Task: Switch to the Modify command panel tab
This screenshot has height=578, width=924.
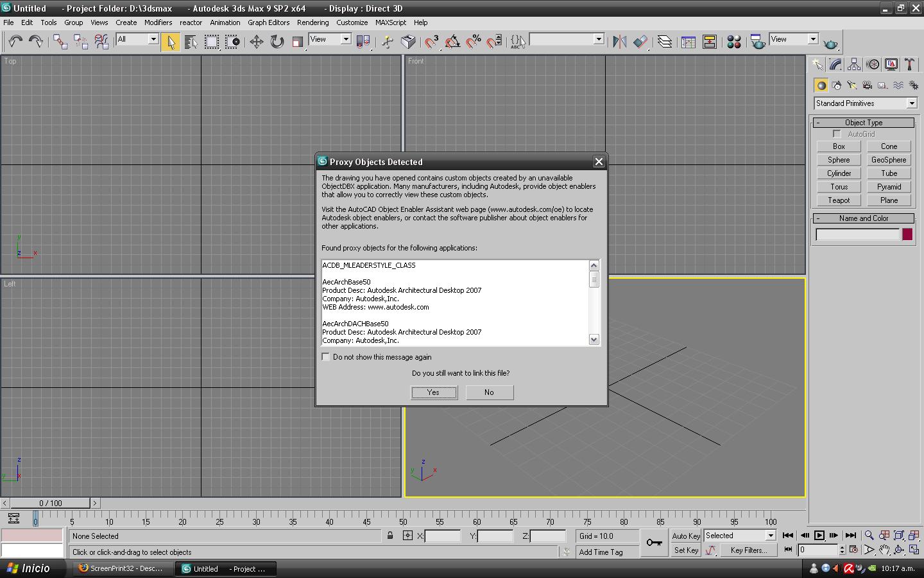Action: [x=835, y=64]
